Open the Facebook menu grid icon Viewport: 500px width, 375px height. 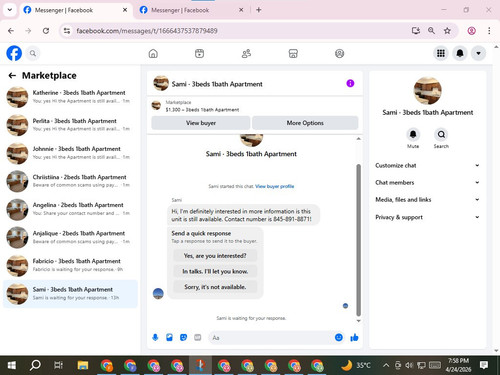[441, 53]
